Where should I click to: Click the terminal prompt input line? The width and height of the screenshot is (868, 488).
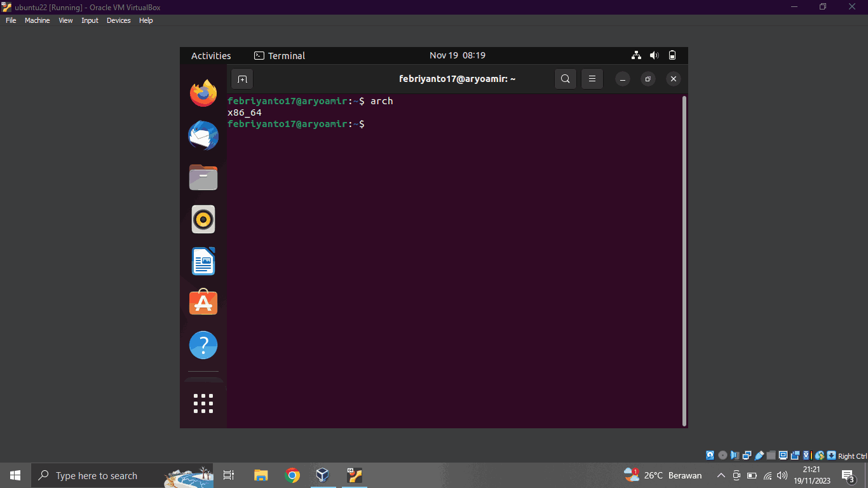[x=454, y=124]
